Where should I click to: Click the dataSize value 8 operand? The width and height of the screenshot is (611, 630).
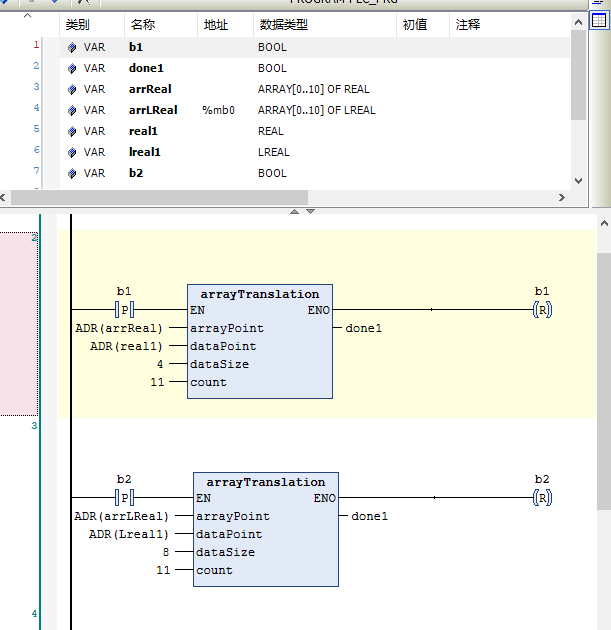(x=166, y=552)
